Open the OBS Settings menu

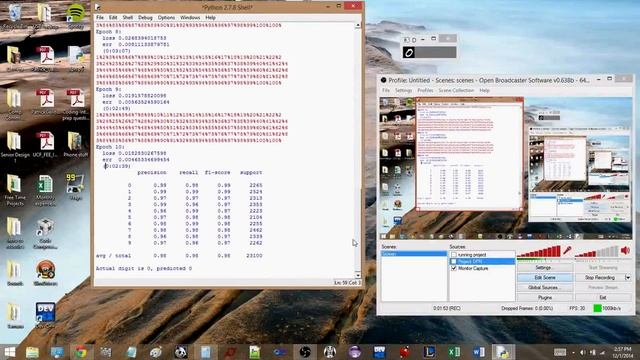[x=403, y=90]
